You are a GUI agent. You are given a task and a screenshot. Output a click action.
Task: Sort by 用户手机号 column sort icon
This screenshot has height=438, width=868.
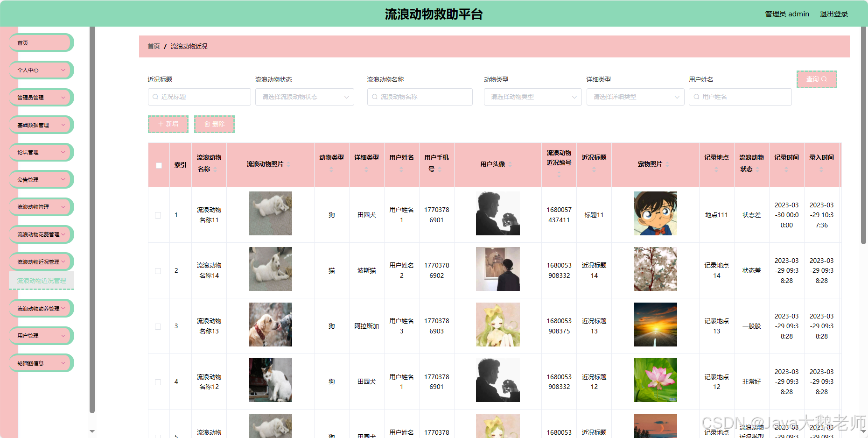point(440,170)
